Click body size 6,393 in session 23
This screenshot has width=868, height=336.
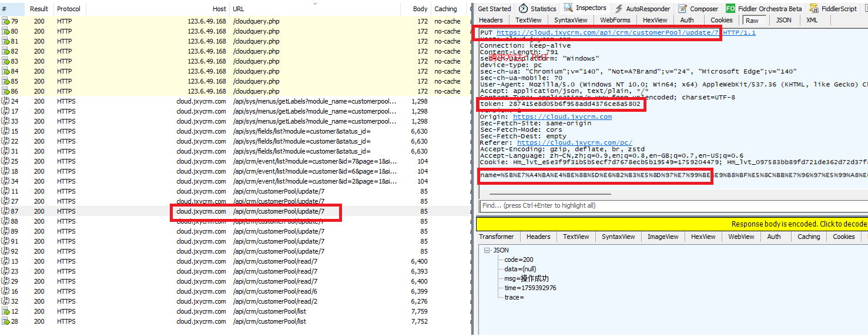(419, 271)
